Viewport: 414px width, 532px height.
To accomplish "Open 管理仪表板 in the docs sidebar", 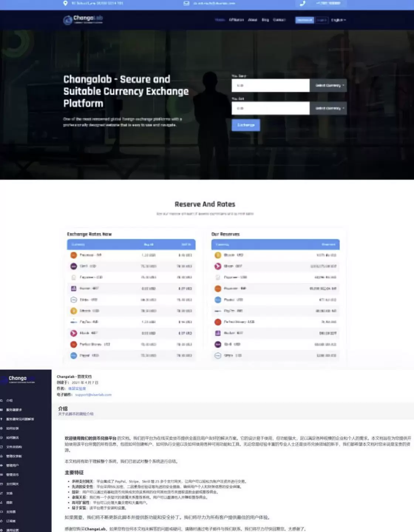I will 14,456.
